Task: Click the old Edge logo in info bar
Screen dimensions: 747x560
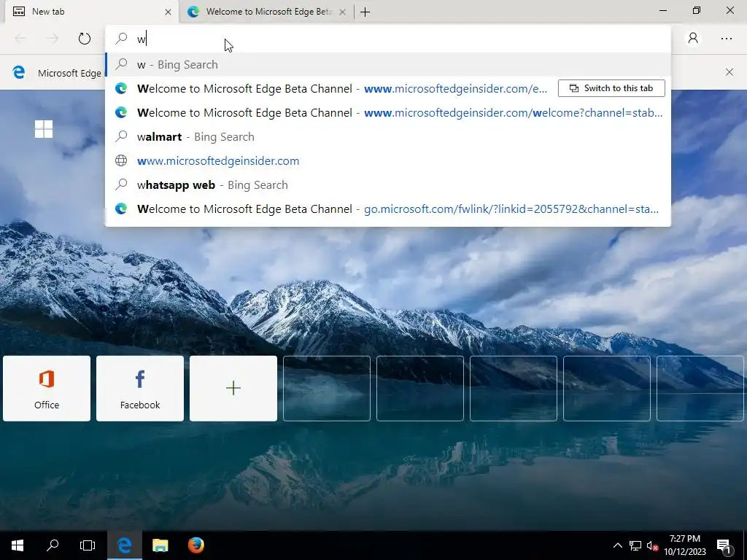Action: pyautogui.click(x=18, y=72)
